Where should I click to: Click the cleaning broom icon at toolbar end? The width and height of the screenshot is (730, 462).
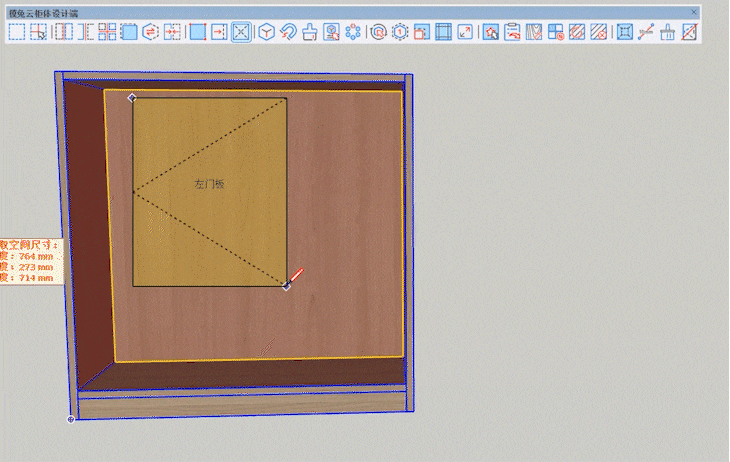point(668,32)
